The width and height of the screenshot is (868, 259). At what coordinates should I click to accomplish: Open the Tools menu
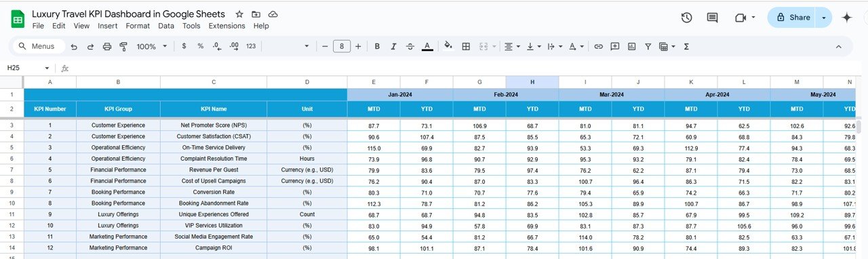coord(191,26)
